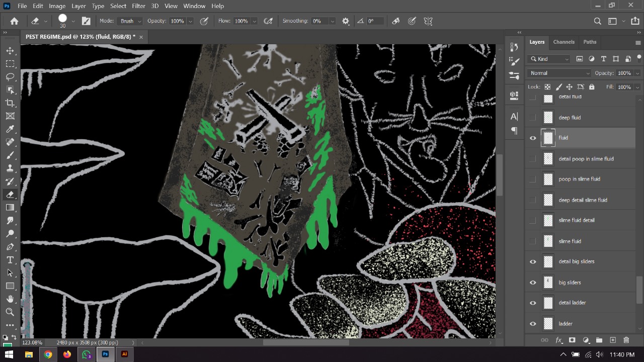The height and width of the screenshot is (362, 644).
Task: Click the Layers panel vertical scrollbar
Action: tap(639, 290)
